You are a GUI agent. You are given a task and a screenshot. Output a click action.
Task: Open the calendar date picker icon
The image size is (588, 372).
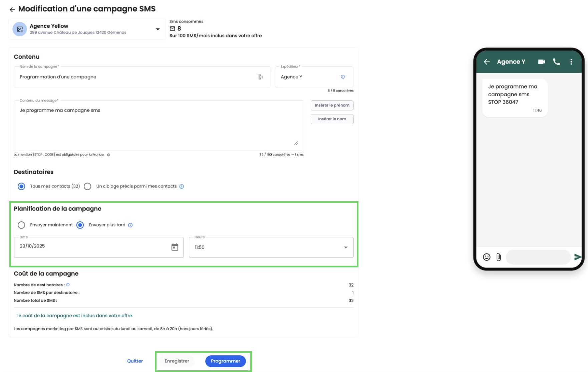(x=175, y=247)
